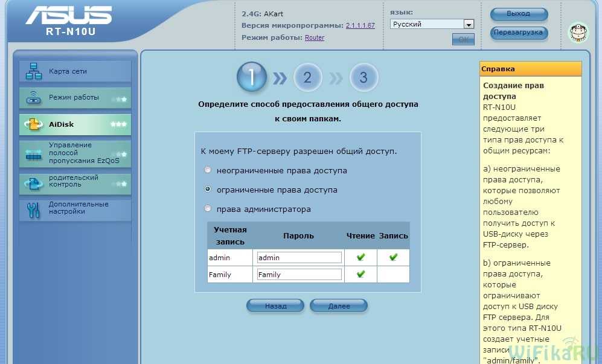Viewport: 602px width, 364px height.
Task: Open advanced settings tools icon
Action: point(34,209)
